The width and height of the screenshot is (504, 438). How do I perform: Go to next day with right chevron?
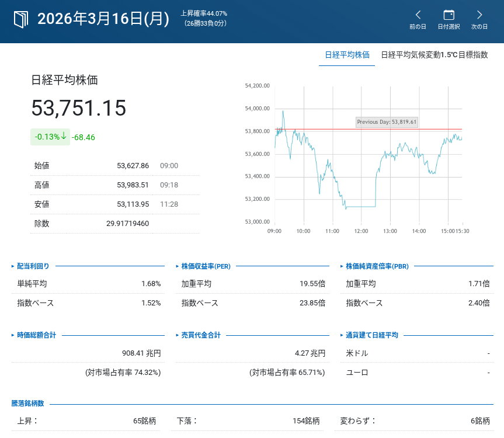click(479, 15)
